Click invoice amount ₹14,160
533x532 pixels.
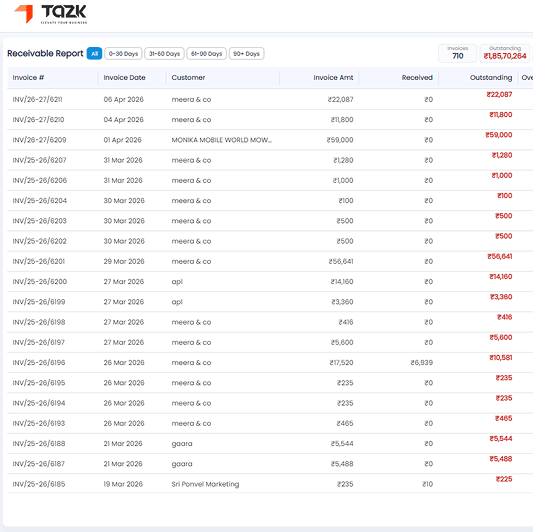[x=342, y=281]
